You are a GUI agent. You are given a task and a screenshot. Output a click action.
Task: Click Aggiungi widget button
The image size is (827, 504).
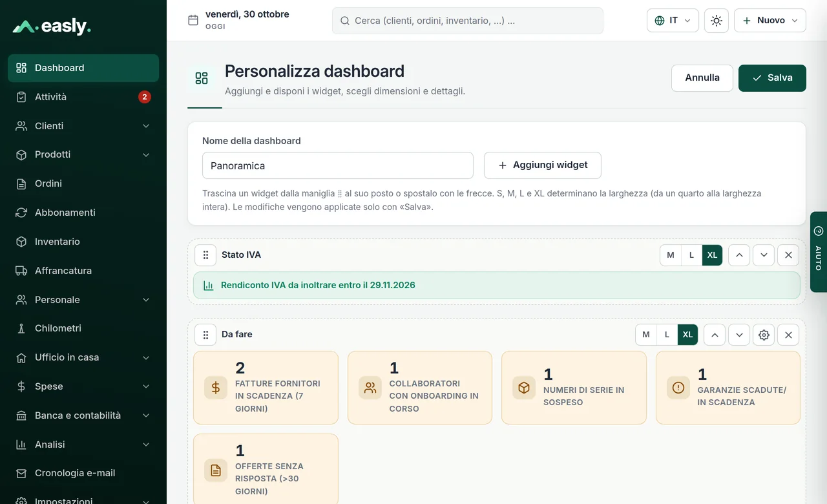click(x=543, y=165)
